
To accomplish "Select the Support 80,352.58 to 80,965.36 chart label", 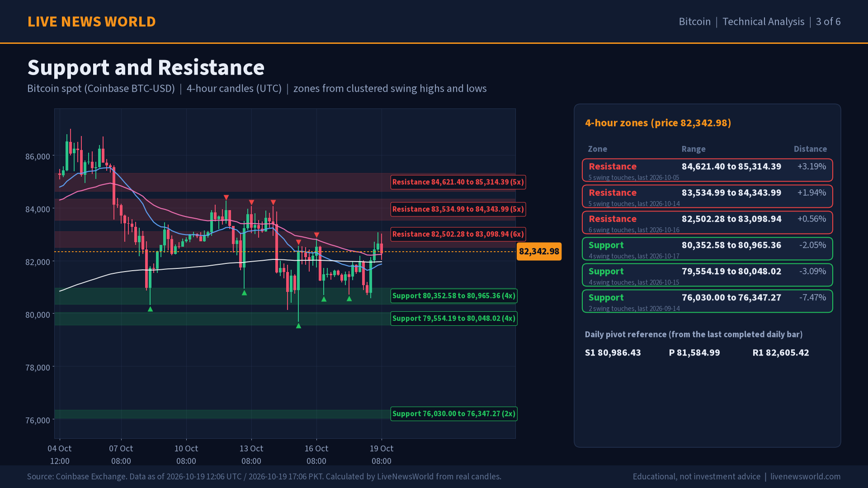I will click(x=454, y=296).
